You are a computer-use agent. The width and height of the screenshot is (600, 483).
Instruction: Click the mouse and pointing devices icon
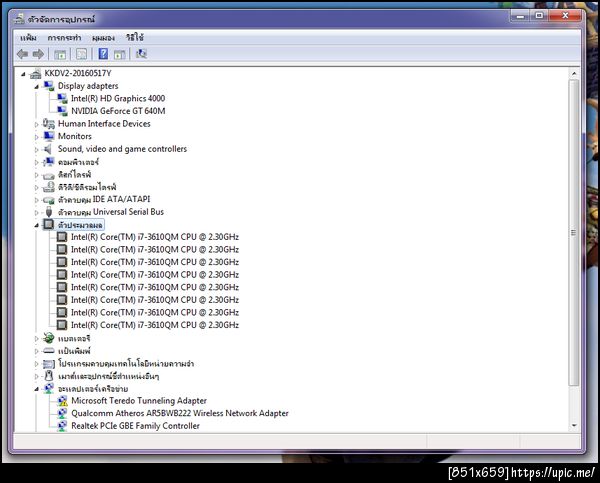click(x=49, y=376)
